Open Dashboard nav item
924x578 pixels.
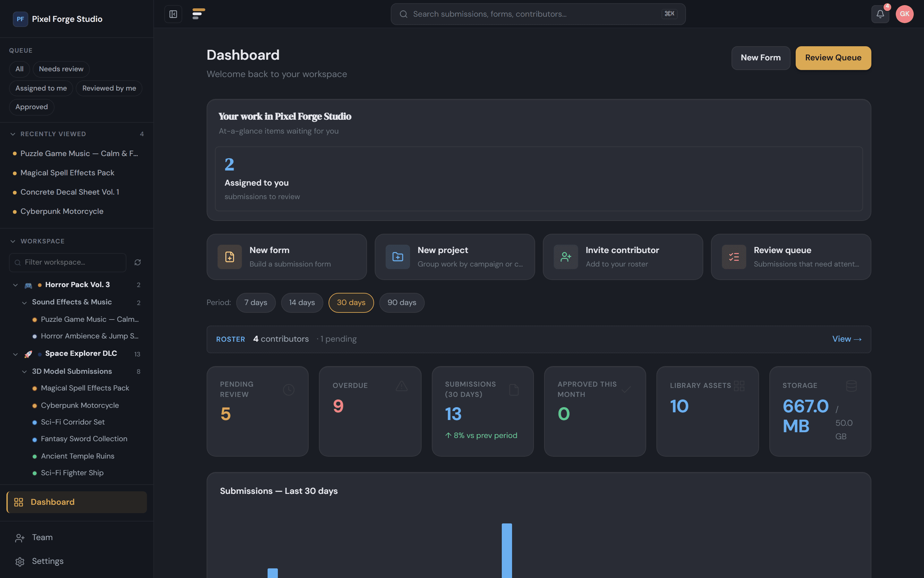(x=77, y=502)
